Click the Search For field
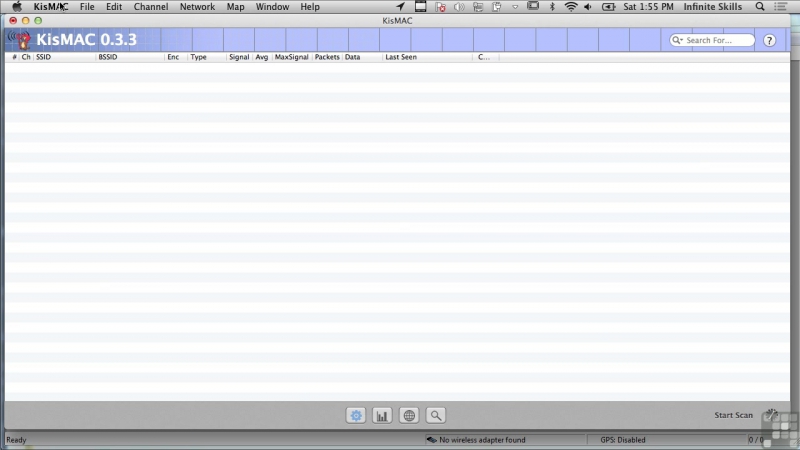Screen dimensions: 800x450 click(713, 40)
